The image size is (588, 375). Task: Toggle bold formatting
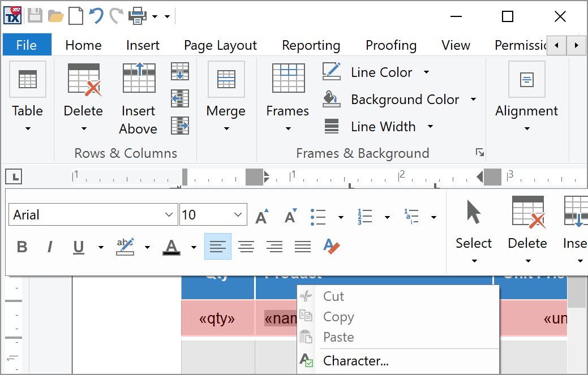coord(22,247)
